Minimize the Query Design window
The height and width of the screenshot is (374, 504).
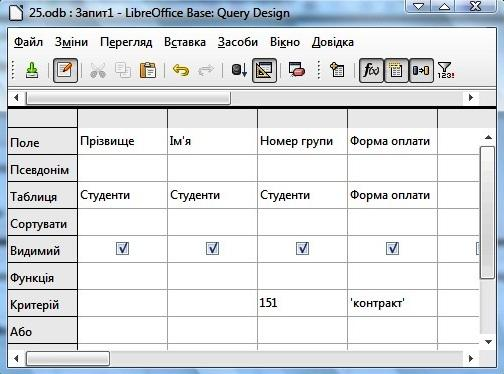pos(419,6)
